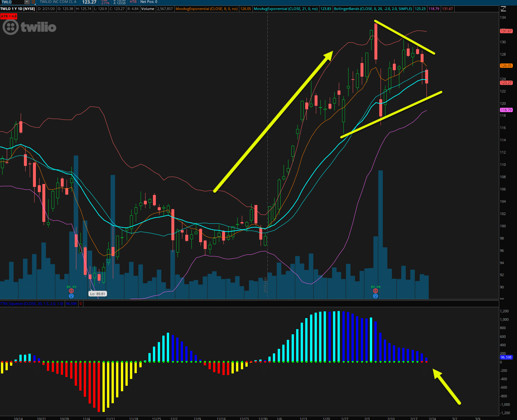Viewport: 517px width, 420px height.
Task: Click the 12/30 date on time axis
Action: [263, 418]
